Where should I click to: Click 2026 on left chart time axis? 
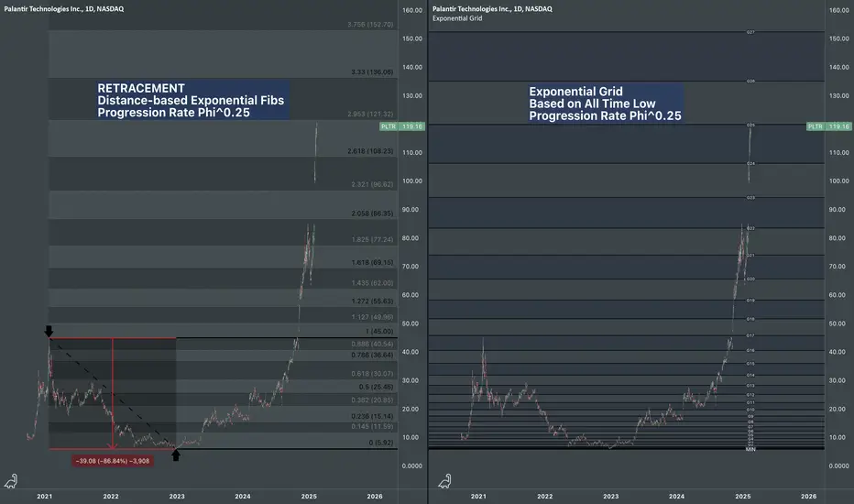375,497
